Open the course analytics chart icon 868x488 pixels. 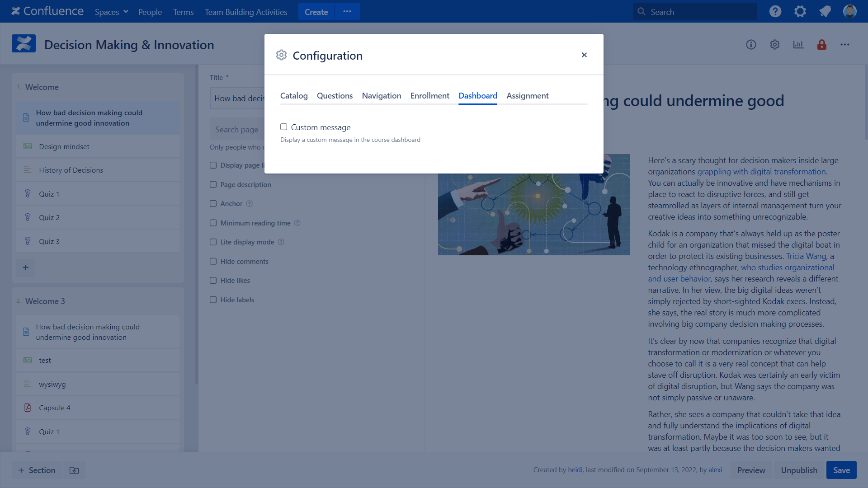pyautogui.click(x=798, y=45)
